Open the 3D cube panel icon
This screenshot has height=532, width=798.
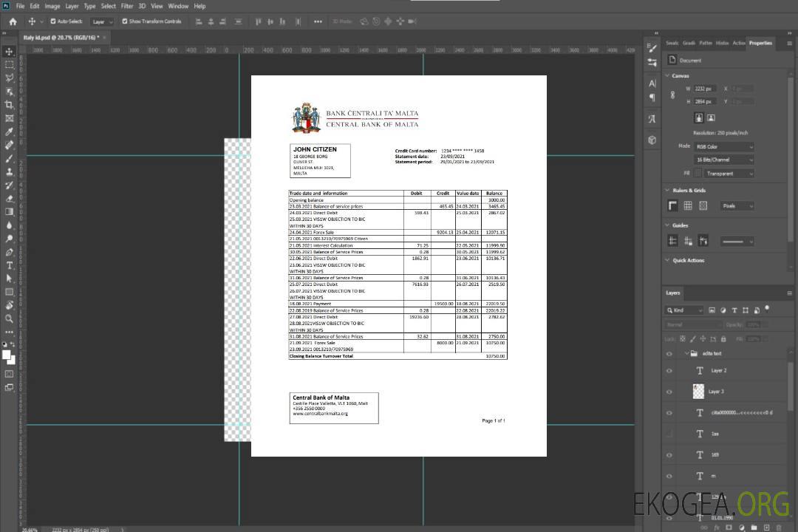pos(652,140)
